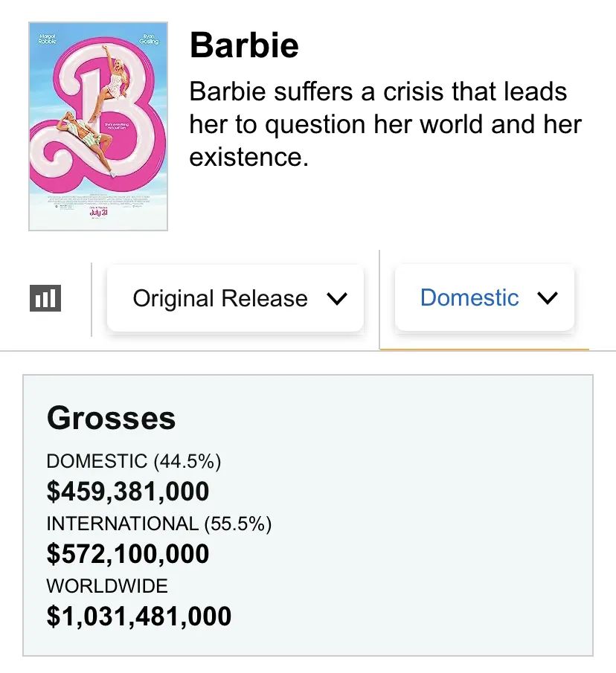Click the blue Domestic text label

469,297
